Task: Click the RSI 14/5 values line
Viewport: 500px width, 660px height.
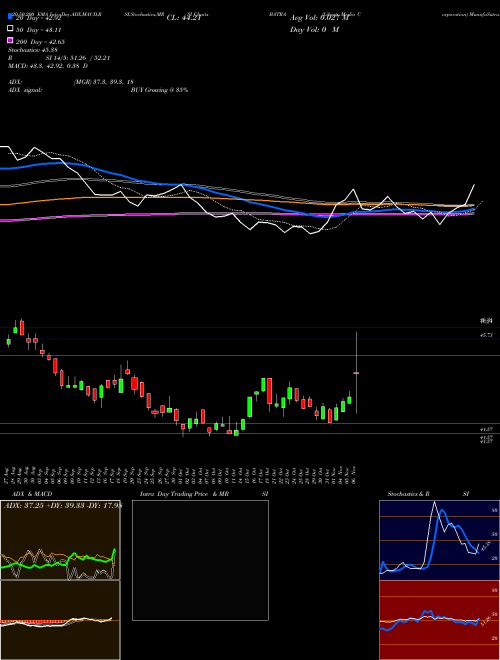Action: pyautogui.click(x=59, y=58)
